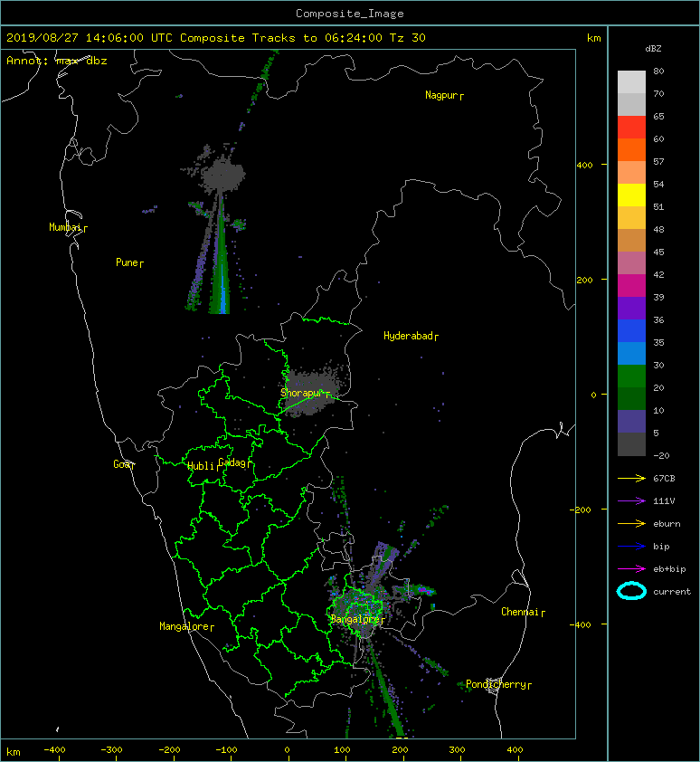
Task: Click the 67CB legend label
Action: (x=664, y=479)
